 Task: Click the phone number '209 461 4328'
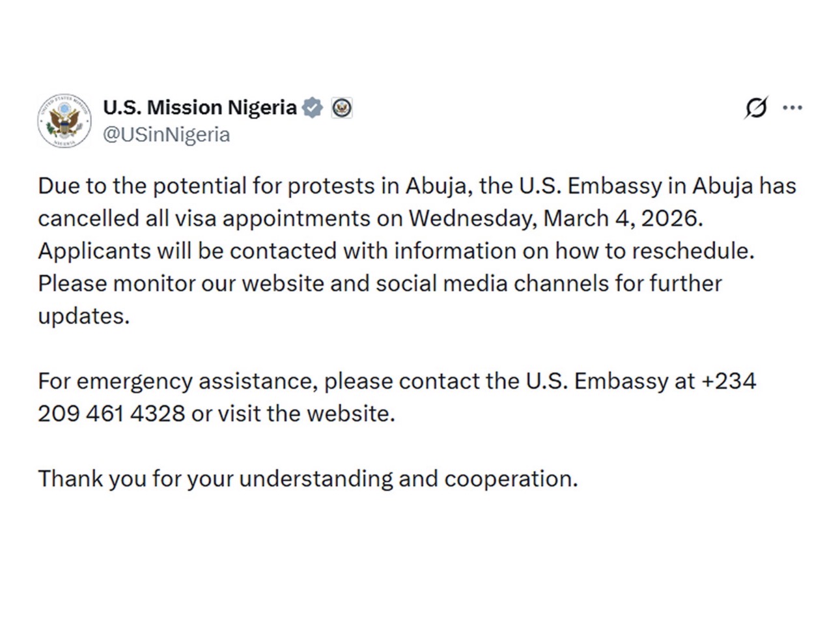click(111, 414)
